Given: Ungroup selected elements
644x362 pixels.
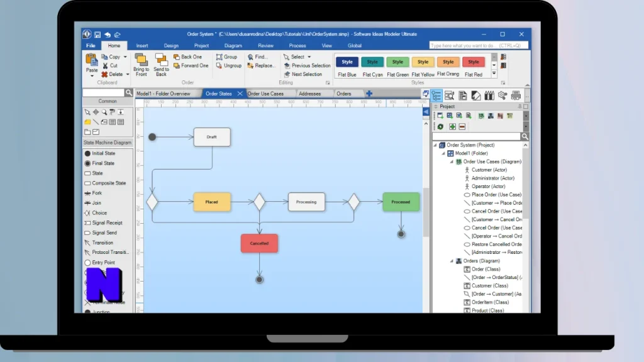Looking at the screenshot, I should coord(229,65).
